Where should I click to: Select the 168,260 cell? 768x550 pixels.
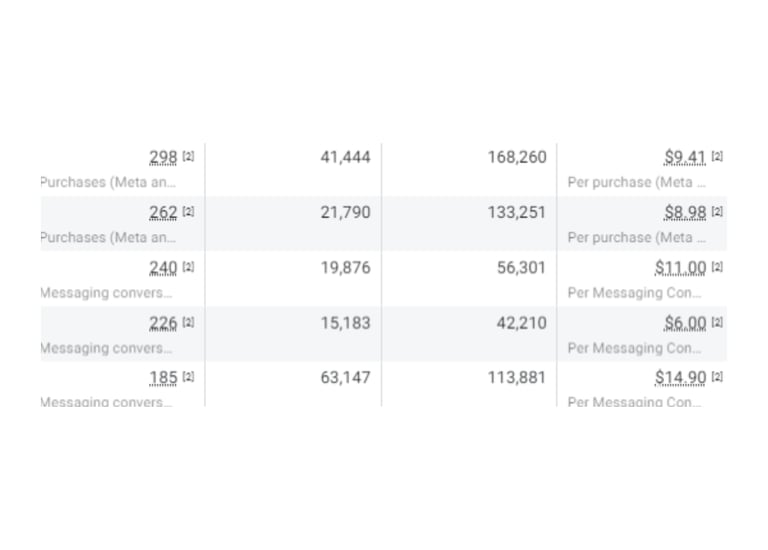click(x=517, y=157)
